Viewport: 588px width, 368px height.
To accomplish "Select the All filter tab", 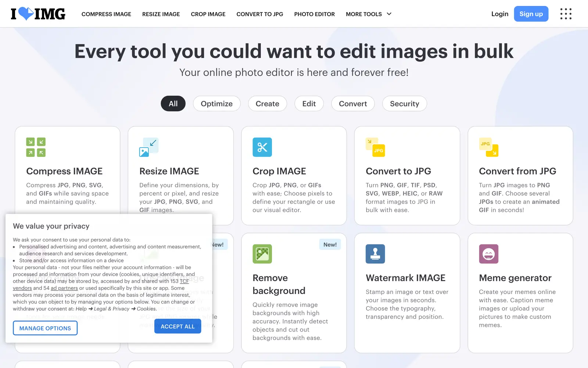I will click(x=173, y=104).
